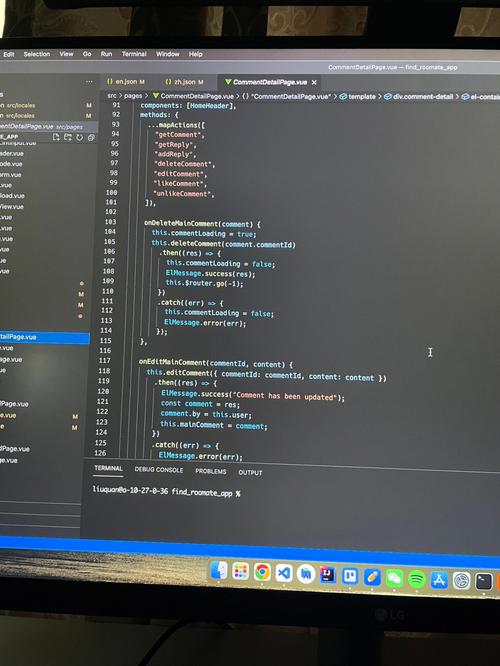The image size is (500, 666).
Task: Refresh the Explorer file tree
Action: (79, 137)
